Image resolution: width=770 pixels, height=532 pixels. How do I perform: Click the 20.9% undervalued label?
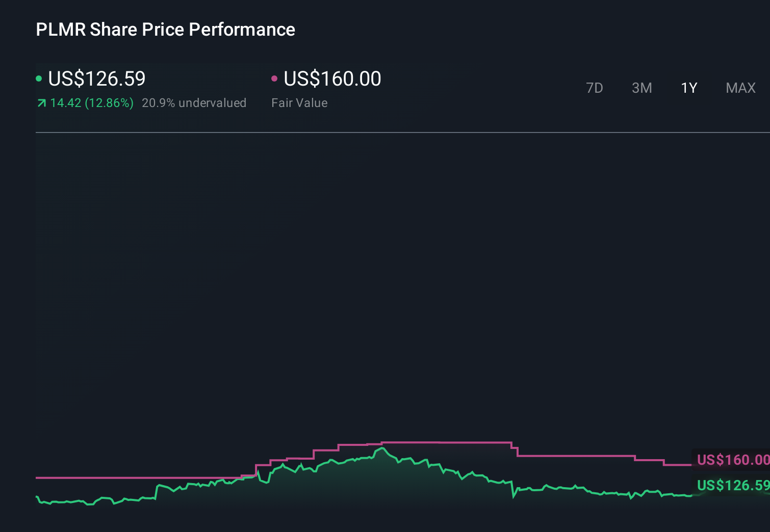click(194, 103)
